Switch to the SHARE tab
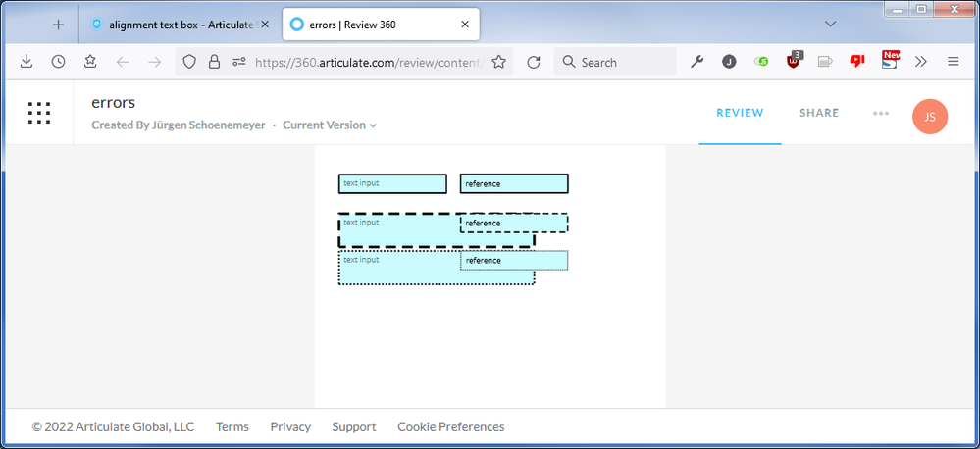This screenshot has width=980, height=449. (819, 113)
